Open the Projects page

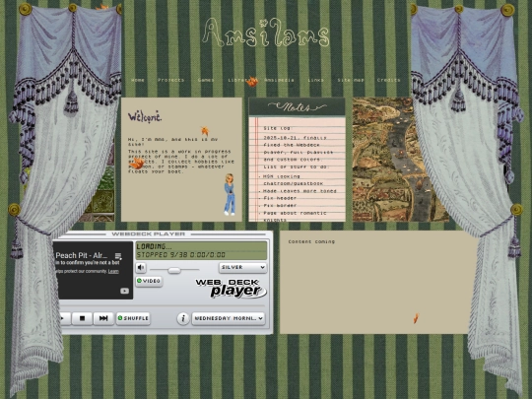[x=170, y=80]
